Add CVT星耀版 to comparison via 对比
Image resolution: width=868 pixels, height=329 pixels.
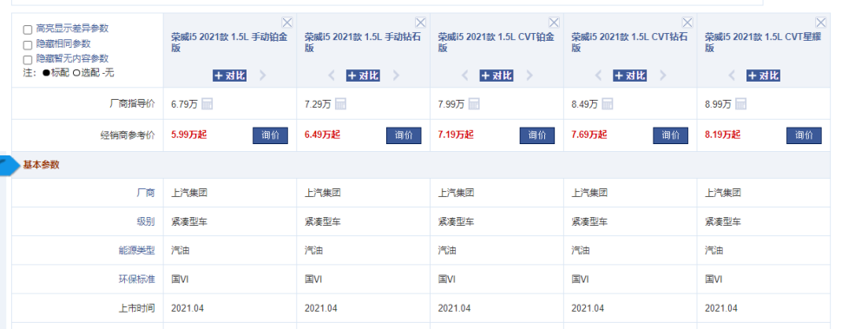click(763, 76)
